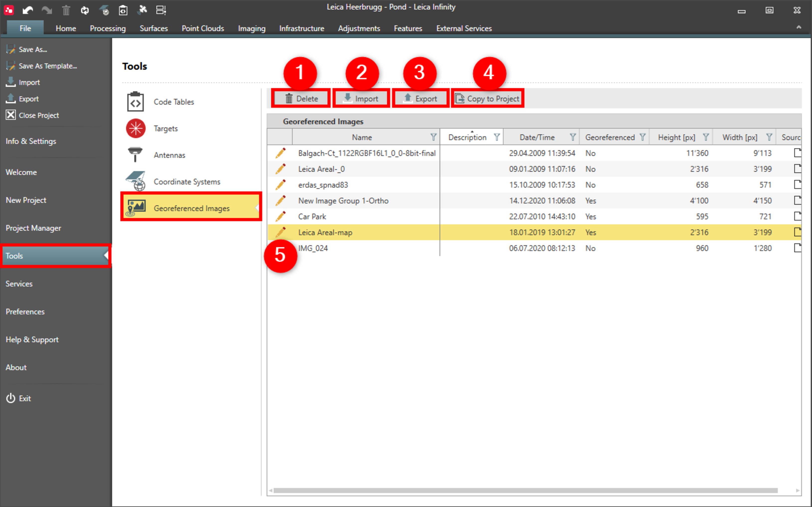This screenshot has width=812, height=507.
Task: Open the Georeferenced column filter
Action: (643, 137)
